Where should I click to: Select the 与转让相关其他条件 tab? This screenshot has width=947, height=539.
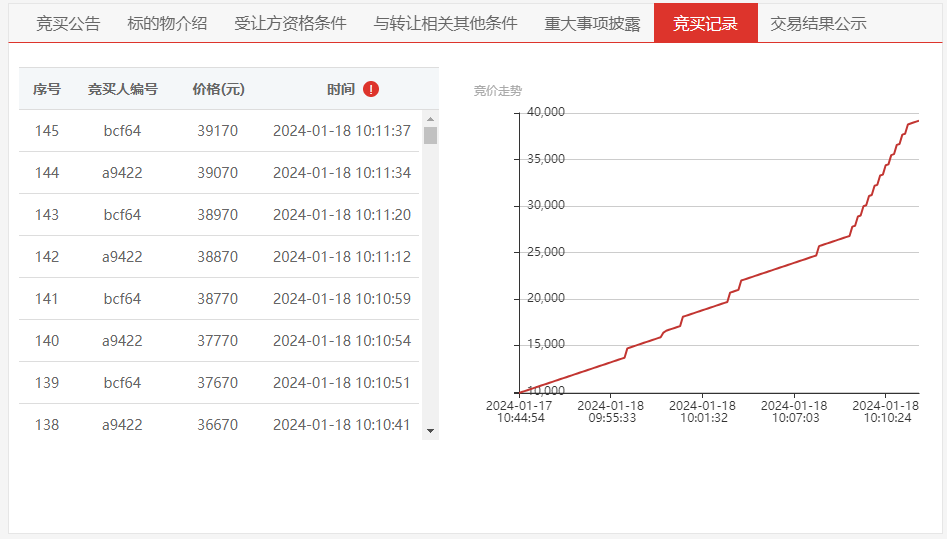[445, 24]
